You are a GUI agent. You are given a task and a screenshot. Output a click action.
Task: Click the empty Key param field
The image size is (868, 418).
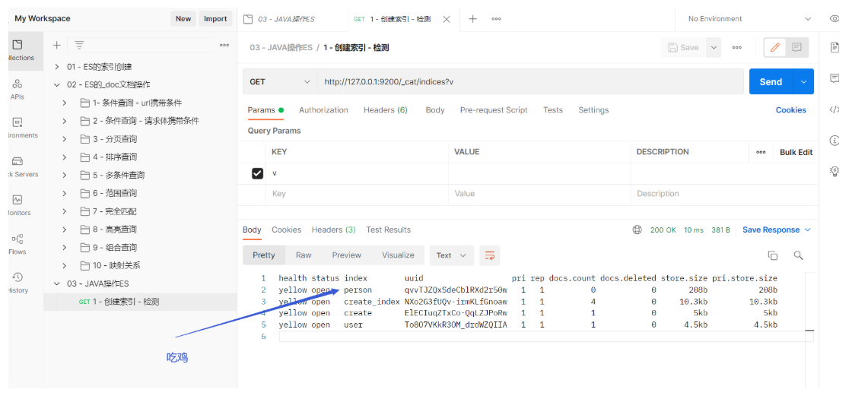pos(358,194)
